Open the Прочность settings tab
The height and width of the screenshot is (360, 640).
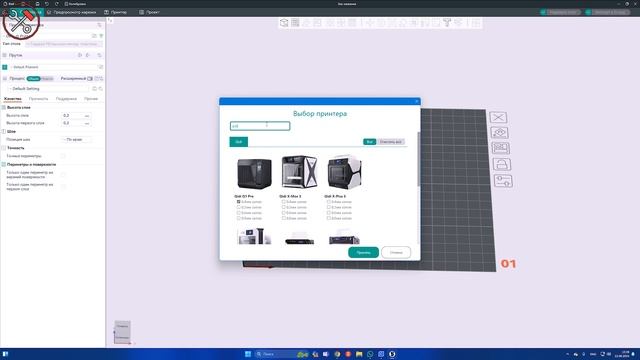coord(38,99)
